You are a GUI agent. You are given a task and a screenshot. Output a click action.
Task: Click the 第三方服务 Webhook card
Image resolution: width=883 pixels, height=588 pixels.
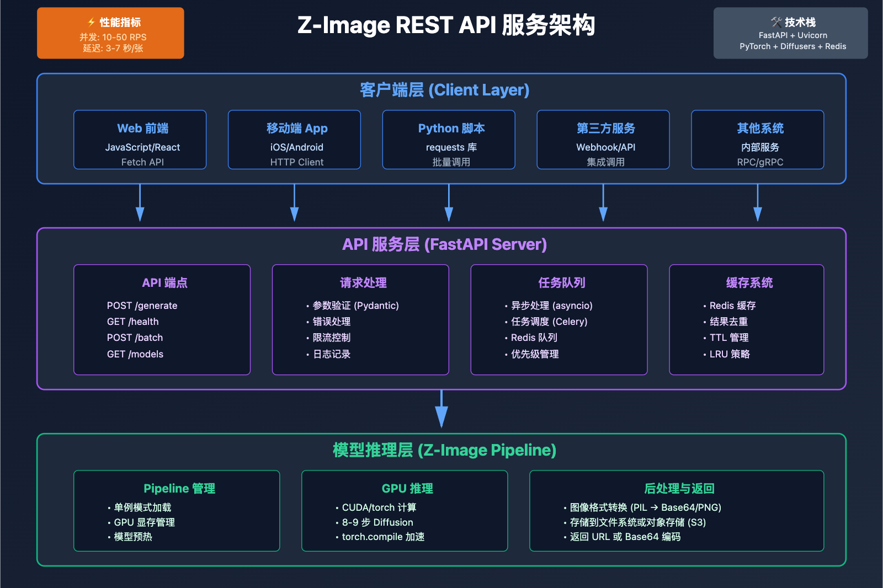click(603, 139)
